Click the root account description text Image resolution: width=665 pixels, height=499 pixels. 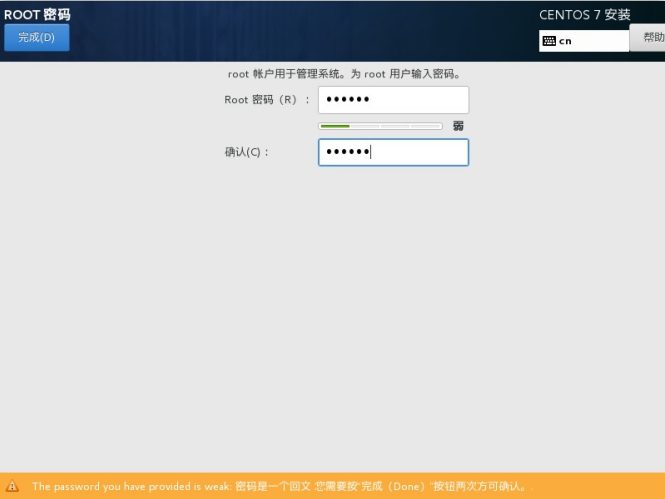[x=344, y=74]
